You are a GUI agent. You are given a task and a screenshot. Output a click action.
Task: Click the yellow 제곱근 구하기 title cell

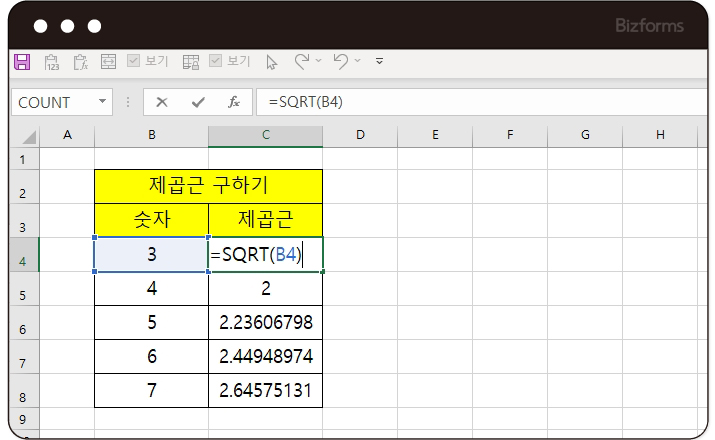tap(208, 186)
